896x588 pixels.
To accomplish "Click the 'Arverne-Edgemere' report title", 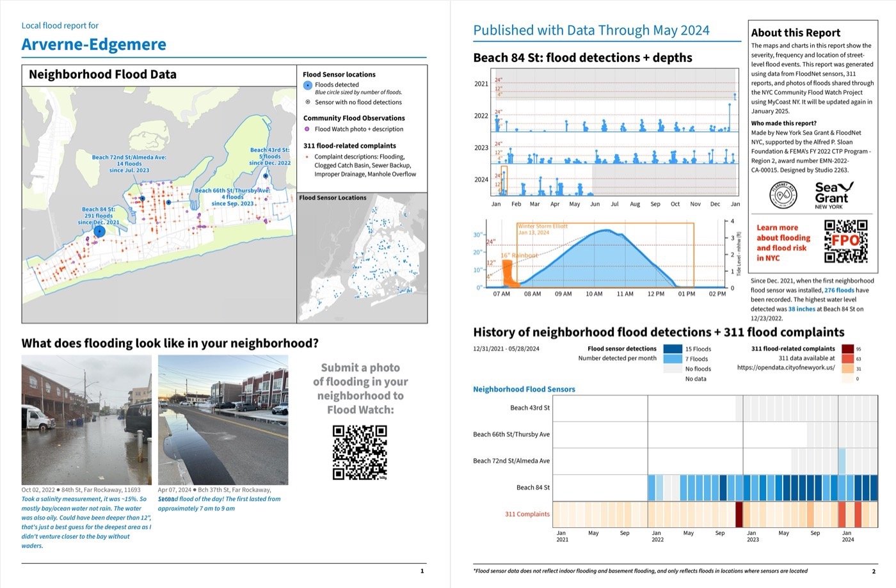I will click(93, 44).
